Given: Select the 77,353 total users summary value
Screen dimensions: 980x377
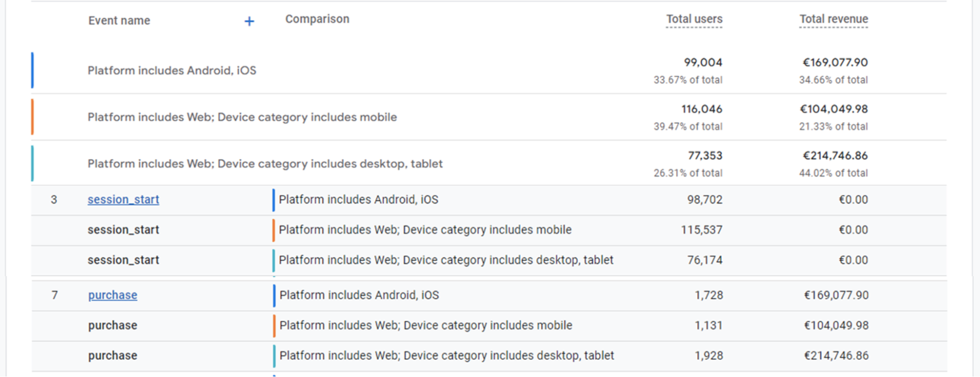Looking at the screenshot, I should coord(705,155).
